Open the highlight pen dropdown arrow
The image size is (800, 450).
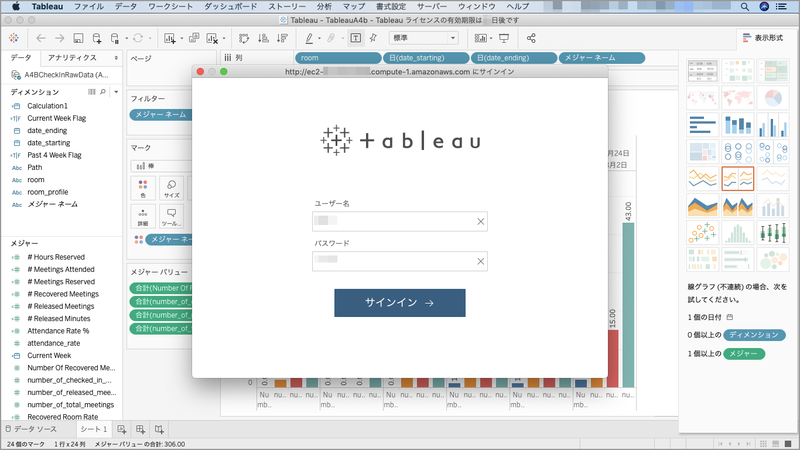[319, 38]
